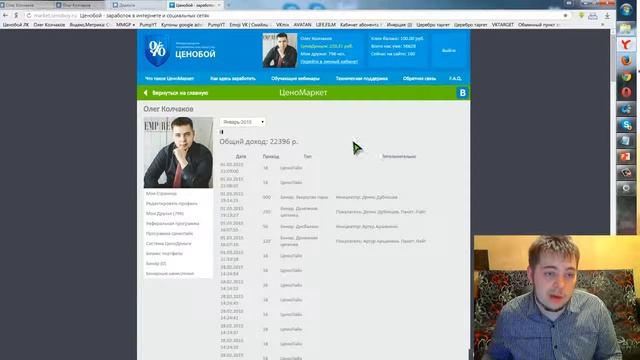Click the back arrow beside Вернуться на главную

click(146, 93)
